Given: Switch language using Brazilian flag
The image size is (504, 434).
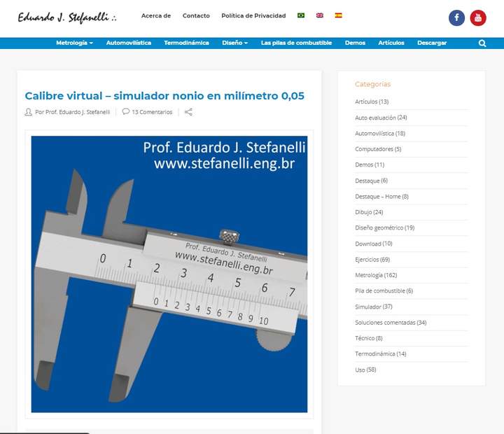Looking at the screenshot, I should tap(301, 15).
